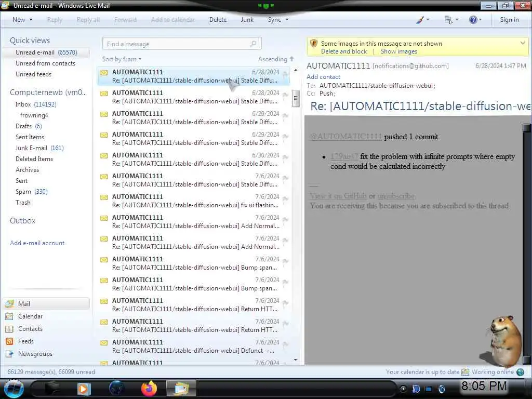The width and height of the screenshot is (532, 399).
Task: Select Unread from contacts quick view
Action: (46, 63)
